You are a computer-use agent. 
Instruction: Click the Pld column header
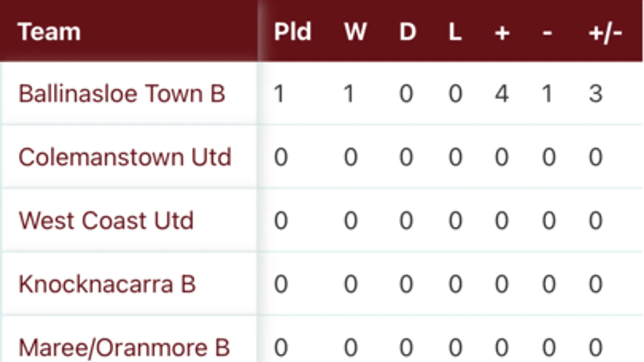tap(292, 31)
